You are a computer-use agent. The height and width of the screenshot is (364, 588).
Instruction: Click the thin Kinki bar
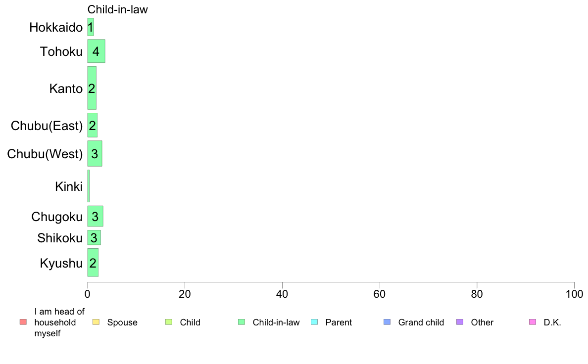coord(89,186)
